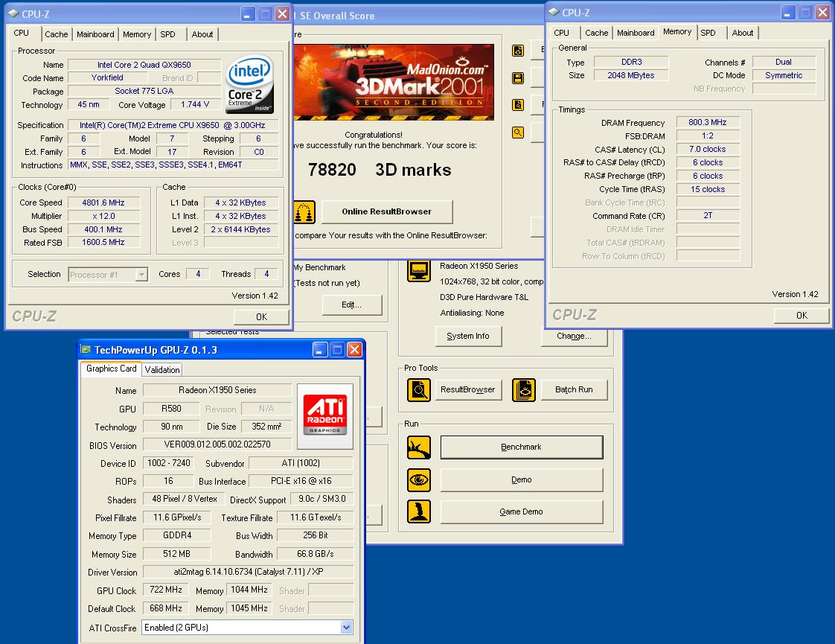Click the third yellow document icon in score dialog
This screenshot has width=835, height=644.
coord(518,105)
